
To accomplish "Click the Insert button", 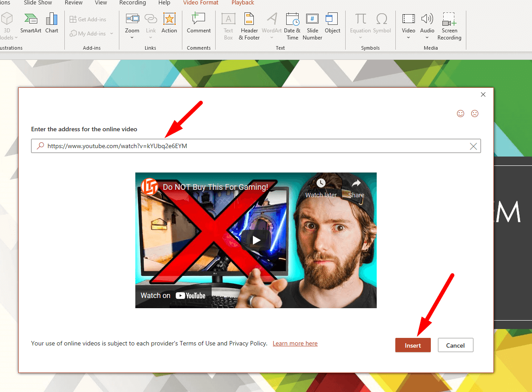I will pyautogui.click(x=413, y=345).
